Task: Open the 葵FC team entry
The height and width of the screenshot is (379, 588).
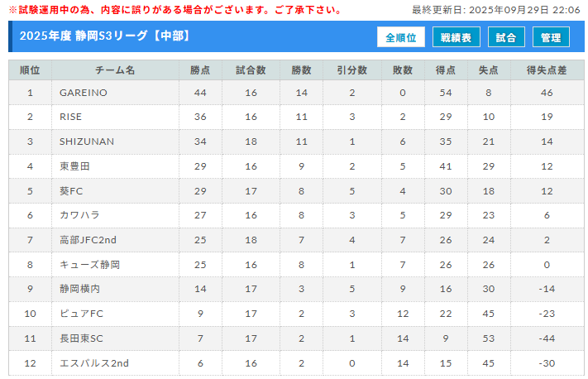Action: coord(70,190)
